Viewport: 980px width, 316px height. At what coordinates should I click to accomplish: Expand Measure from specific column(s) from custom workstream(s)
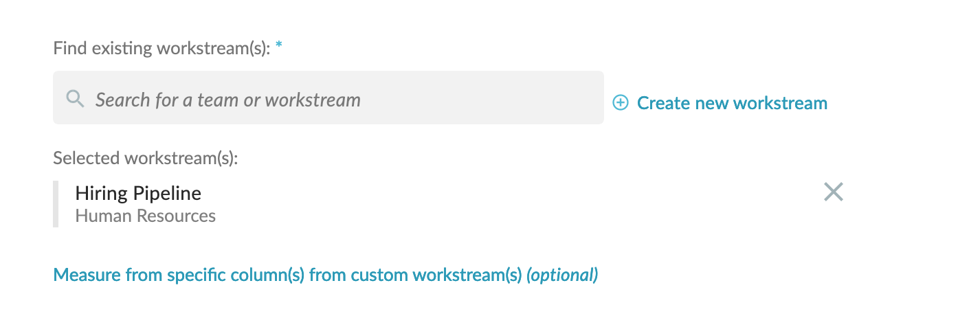tap(326, 275)
